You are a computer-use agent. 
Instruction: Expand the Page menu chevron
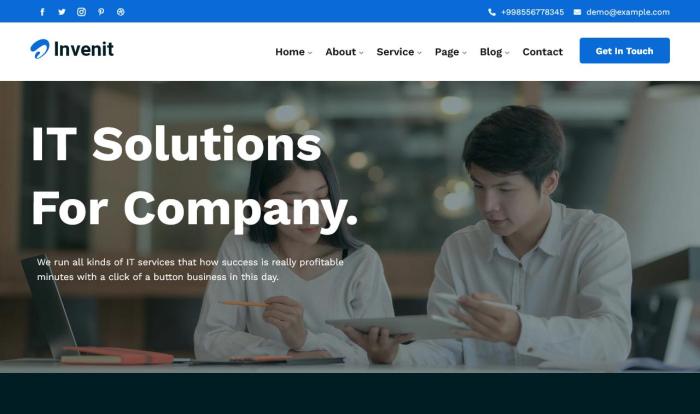[x=464, y=53]
